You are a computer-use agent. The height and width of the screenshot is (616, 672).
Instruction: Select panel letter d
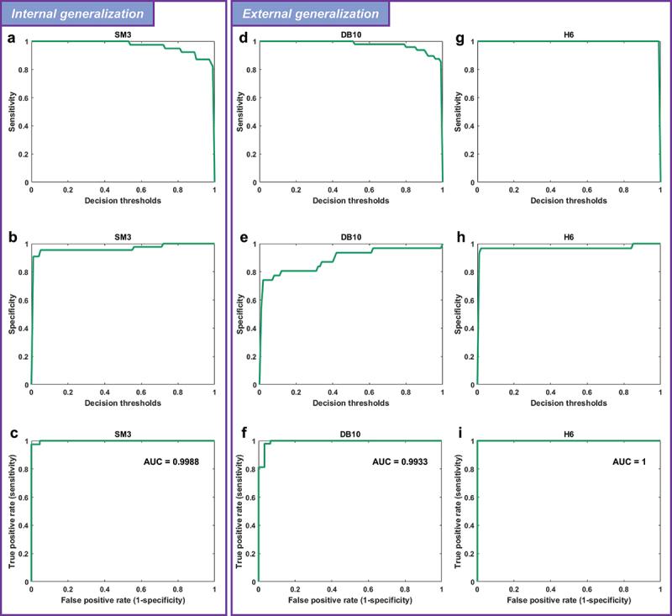click(243, 37)
